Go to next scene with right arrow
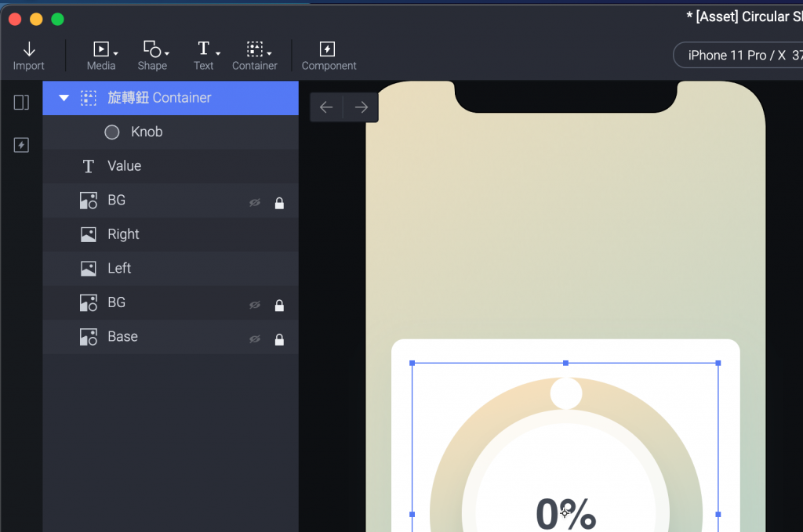 [361, 107]
